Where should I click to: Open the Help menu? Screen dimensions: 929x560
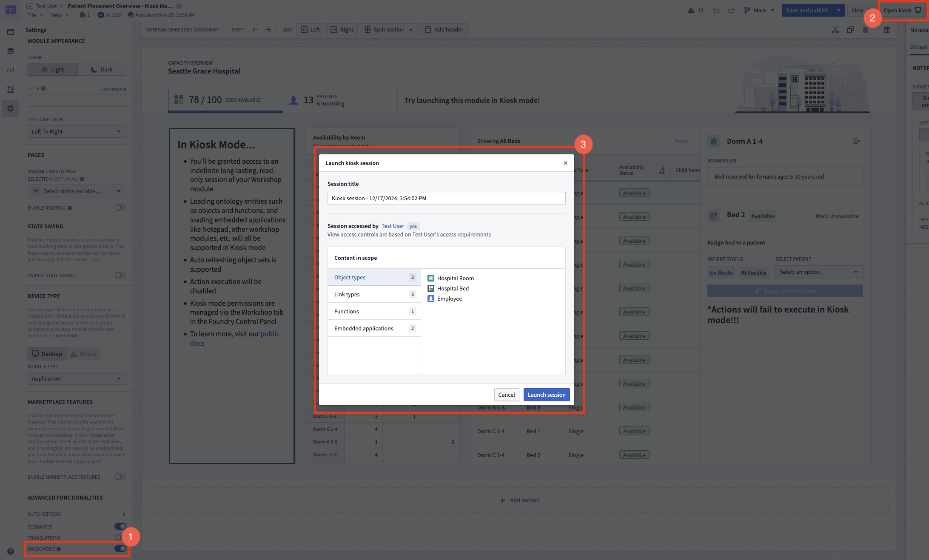(x=59, y=15)
